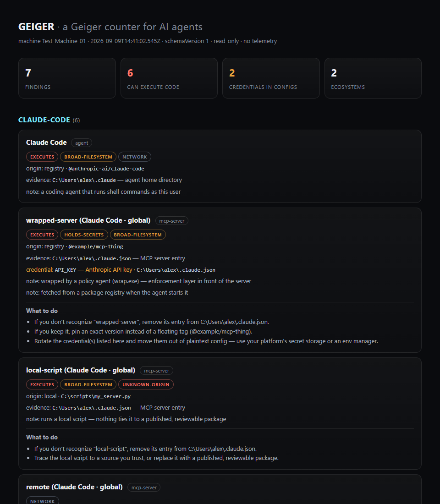The height and width of the screenshot is (504, 440).
Task: Click What to do heading under wrapped-server
Action: click(x=42, y=311)
